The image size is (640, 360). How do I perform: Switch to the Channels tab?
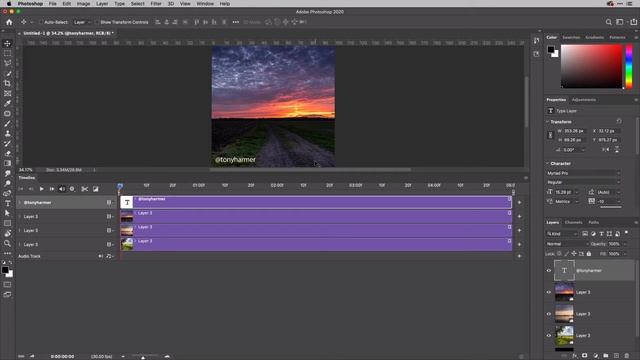coord(573,222)
